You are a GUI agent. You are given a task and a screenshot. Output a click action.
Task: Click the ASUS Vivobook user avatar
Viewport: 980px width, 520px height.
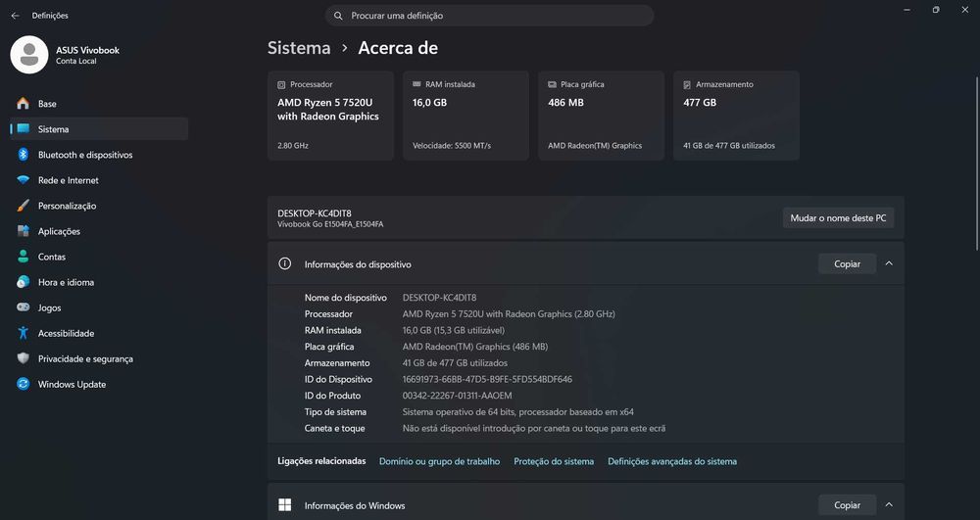tap(29, 55)
